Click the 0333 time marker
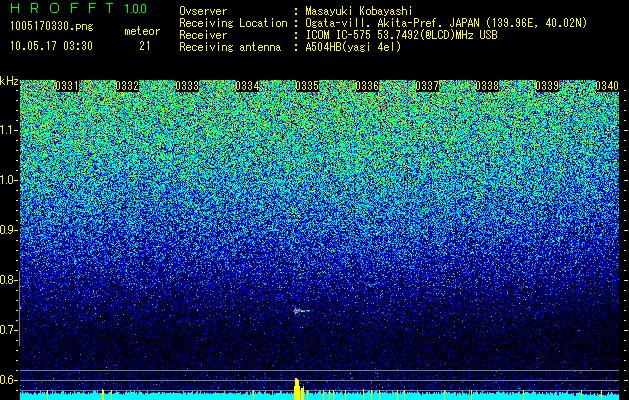Screen dimensions: 629x400 pos(187,86)
